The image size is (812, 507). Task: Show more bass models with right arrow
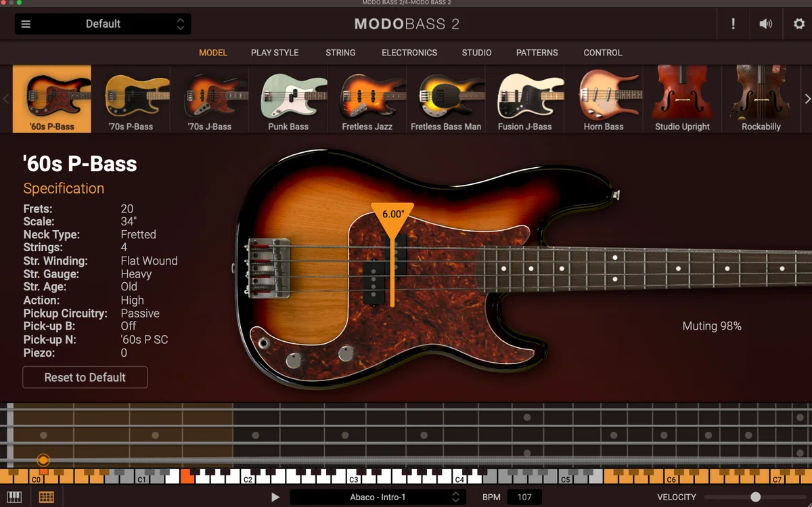point(807,99)
